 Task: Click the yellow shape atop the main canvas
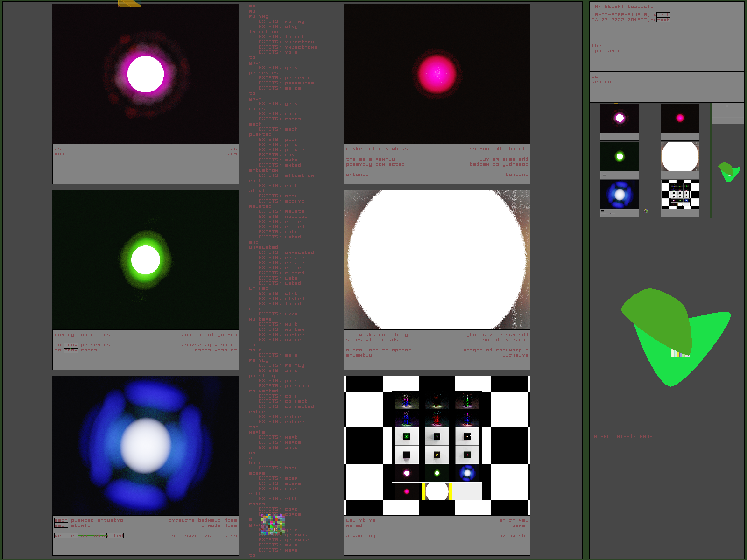point(129,4)
